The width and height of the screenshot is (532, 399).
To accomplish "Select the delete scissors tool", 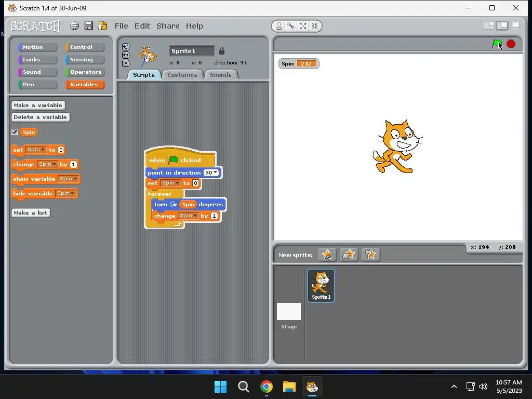I will (x=291, y=26).
